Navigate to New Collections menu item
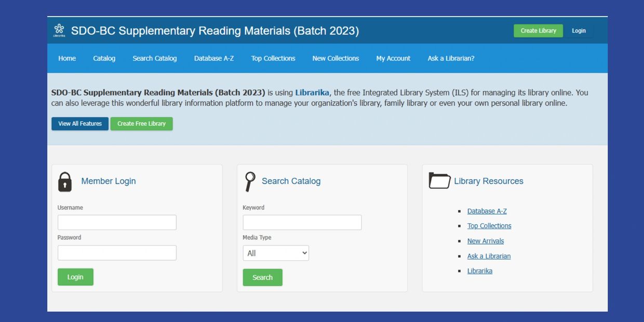The height and width of the screenshot is (322, 644). 336,58
